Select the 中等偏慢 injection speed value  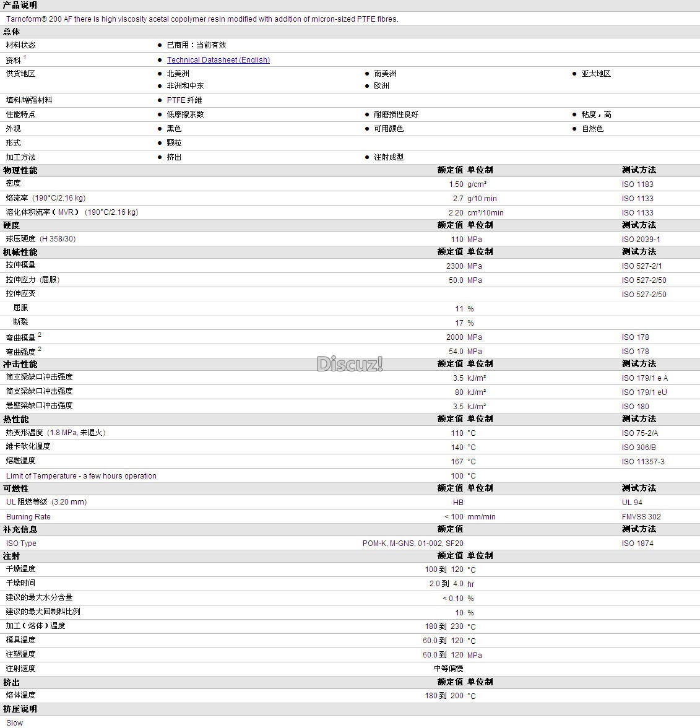point(448,669)
